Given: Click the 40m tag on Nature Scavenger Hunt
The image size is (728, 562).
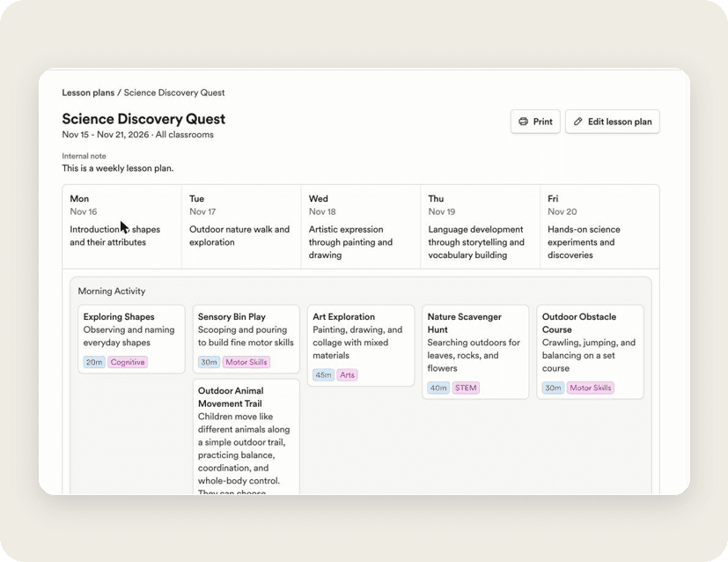Looking at the screenshot, I should click(438, 388).
